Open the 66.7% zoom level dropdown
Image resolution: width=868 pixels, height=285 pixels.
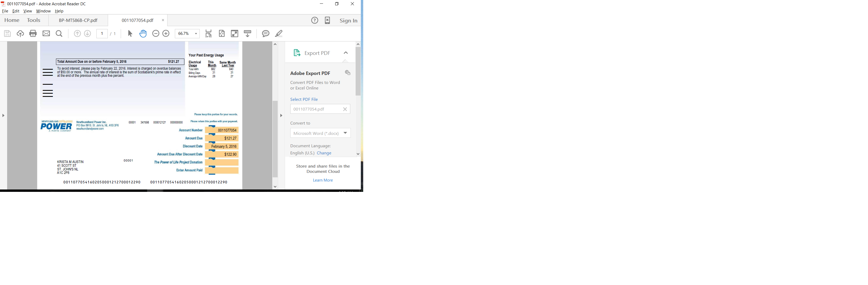[196, 34]
